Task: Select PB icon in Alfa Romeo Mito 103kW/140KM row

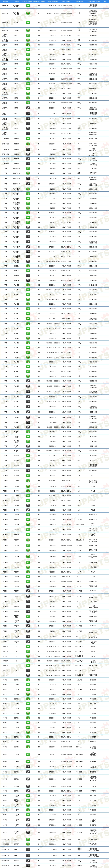Action: point(28,103)
